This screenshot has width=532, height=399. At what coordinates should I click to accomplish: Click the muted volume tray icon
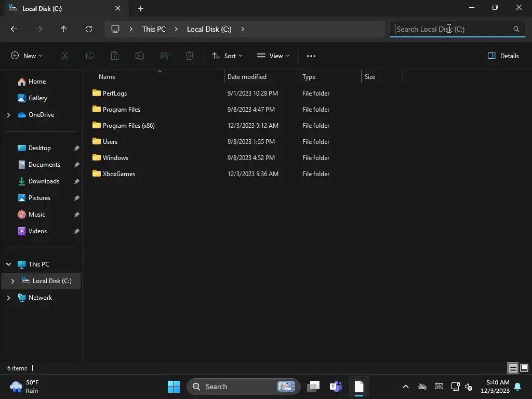pyautogui.click(x=469, y=387)
